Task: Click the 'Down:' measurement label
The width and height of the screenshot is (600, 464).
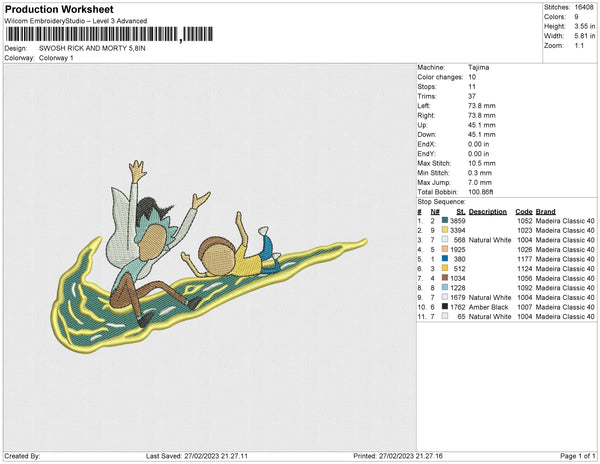Action: (x=427, y=134)
